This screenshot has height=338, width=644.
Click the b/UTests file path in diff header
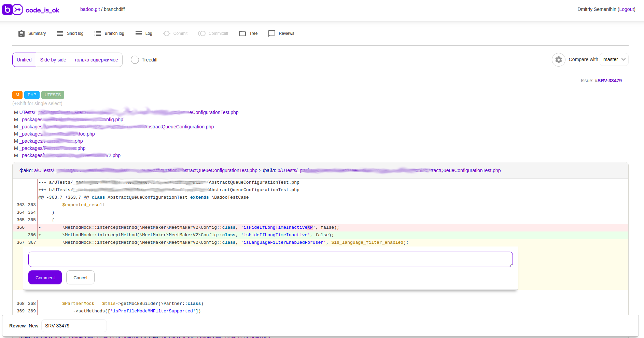pos(389,170)
